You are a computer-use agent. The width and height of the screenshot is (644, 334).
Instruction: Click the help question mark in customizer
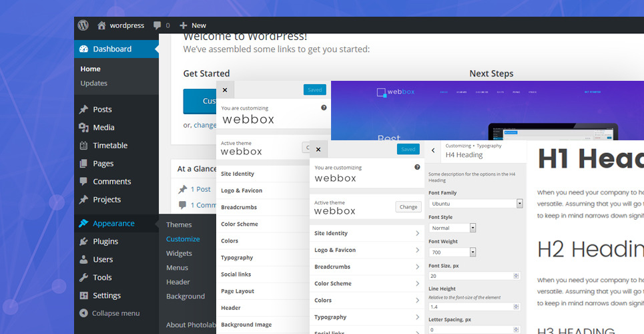[417, 167]
